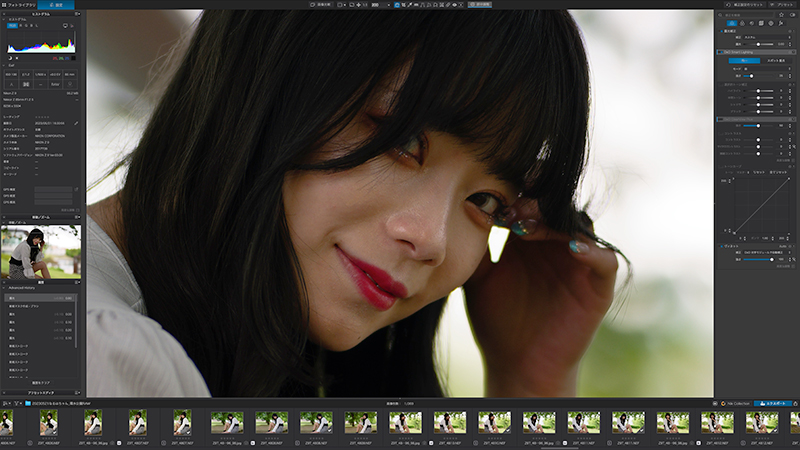The width and height of the screenshot is (800, 450).
Task: Select the Local Adjustments palette tab icon
Action: point(771,23)
